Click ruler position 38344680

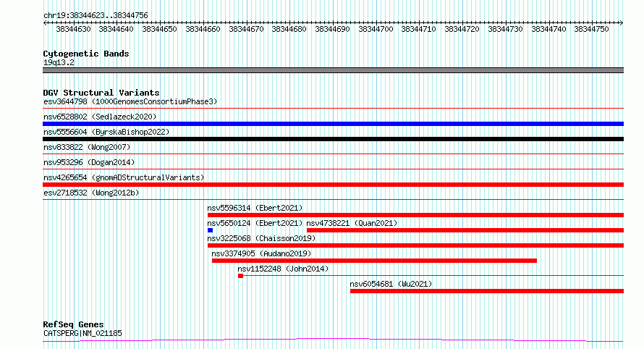coord(289,29)
